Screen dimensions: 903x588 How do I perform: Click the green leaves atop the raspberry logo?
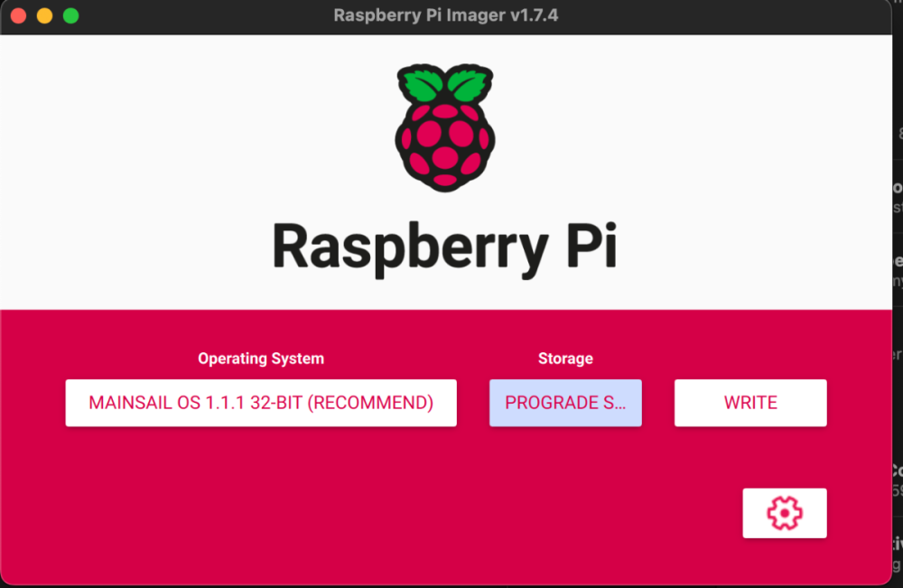tap(444, 84)
